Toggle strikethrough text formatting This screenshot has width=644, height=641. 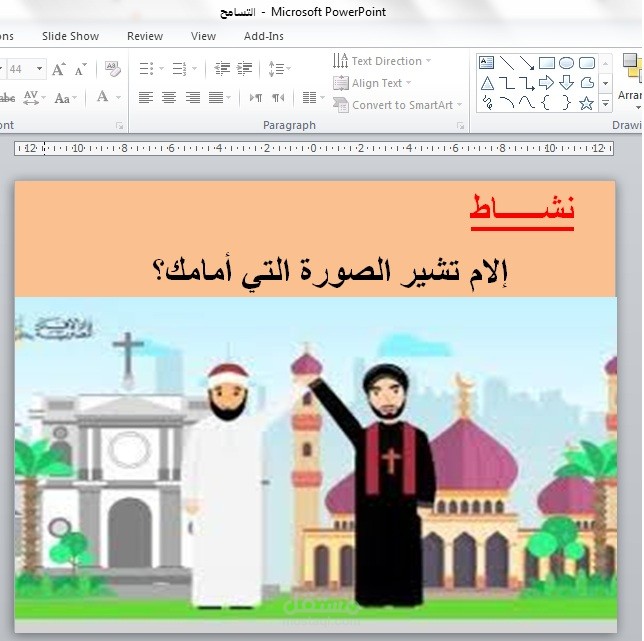pyautogui.click(x=8, y=98)
